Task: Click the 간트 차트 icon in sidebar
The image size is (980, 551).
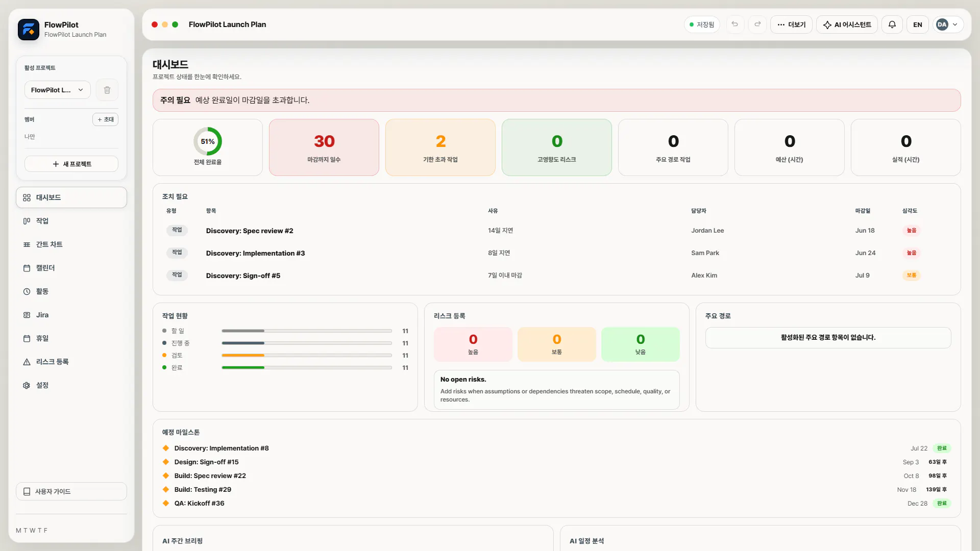Action: point(27,244)
